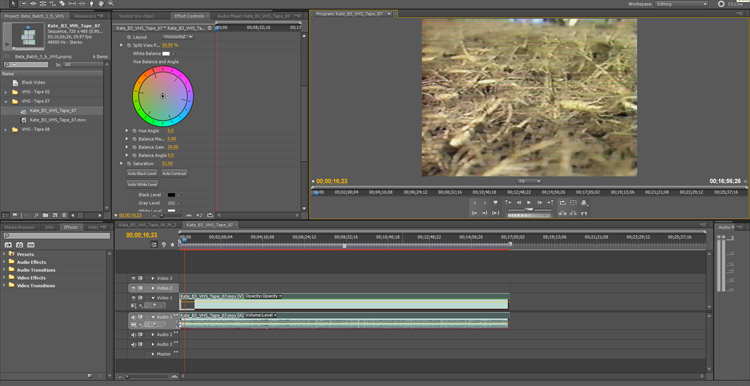The height and width of the screenshot is (386, 750).
Task: Select the Razor tool in toolbar
Action: (62, 3)
